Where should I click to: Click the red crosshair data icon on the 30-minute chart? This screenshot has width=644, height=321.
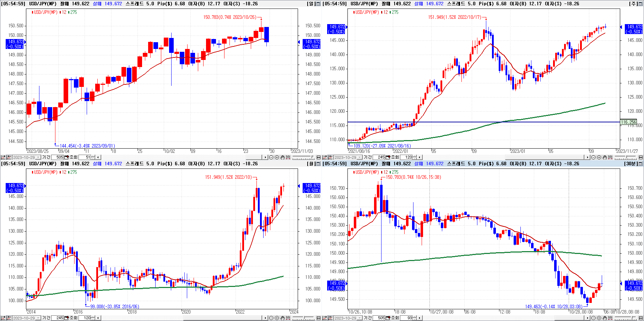pos(610,318)
